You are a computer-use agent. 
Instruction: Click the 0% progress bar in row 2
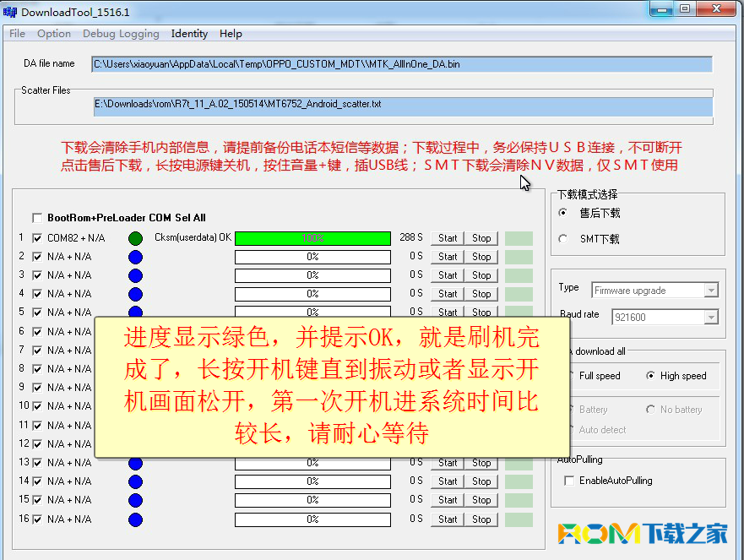tap(312, 257)
